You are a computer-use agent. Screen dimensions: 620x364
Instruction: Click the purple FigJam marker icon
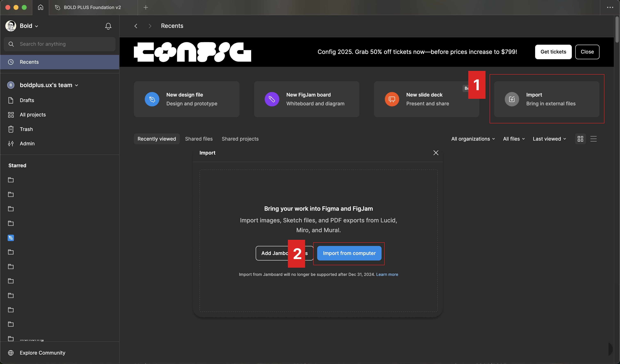(272, 99)
